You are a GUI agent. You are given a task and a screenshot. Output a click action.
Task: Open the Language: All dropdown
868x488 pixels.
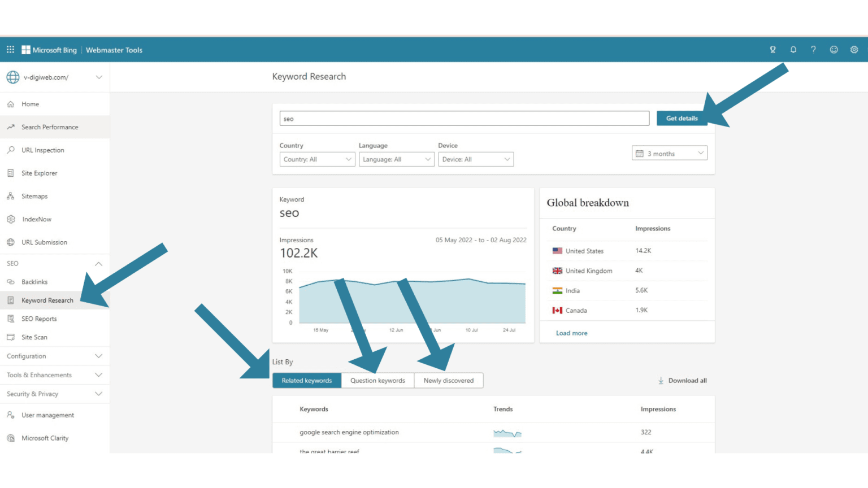coord(396,159)
